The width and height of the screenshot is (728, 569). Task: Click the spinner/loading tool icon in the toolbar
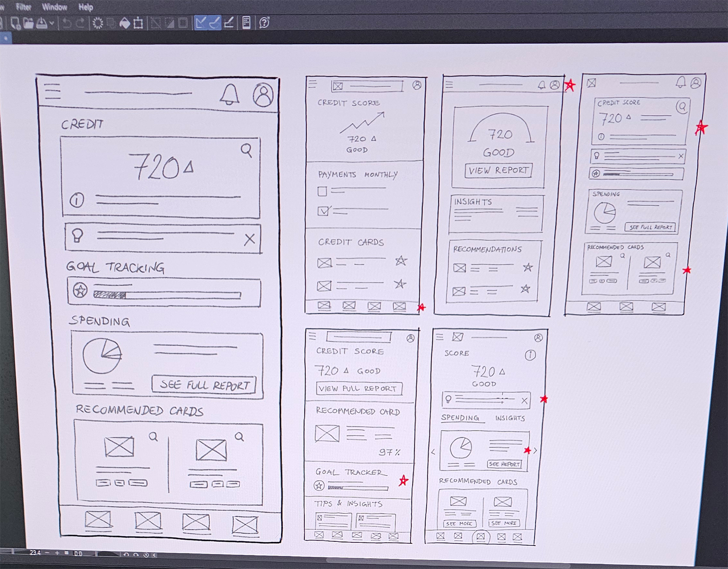97,22
